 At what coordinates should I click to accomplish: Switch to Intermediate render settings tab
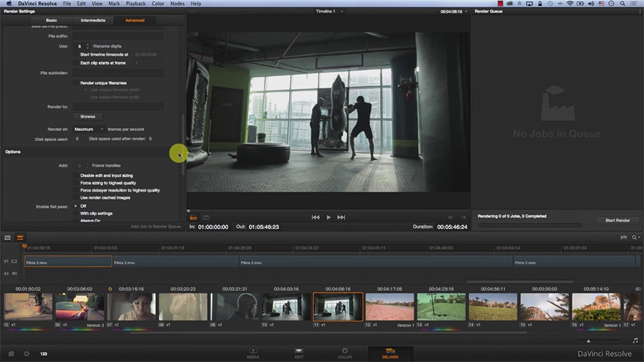93,20
